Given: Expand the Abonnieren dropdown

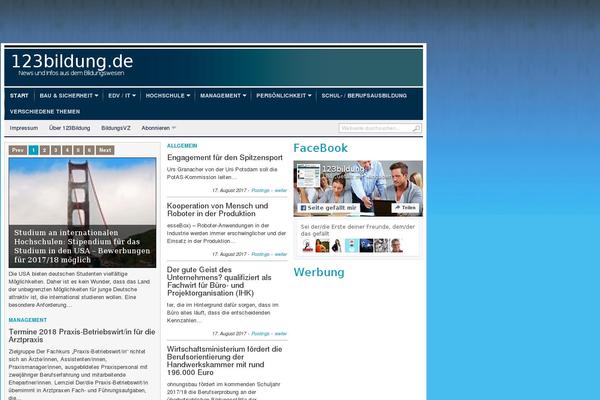Looking at the screenshot, I should pyautogui.click(x=158, y=128).
